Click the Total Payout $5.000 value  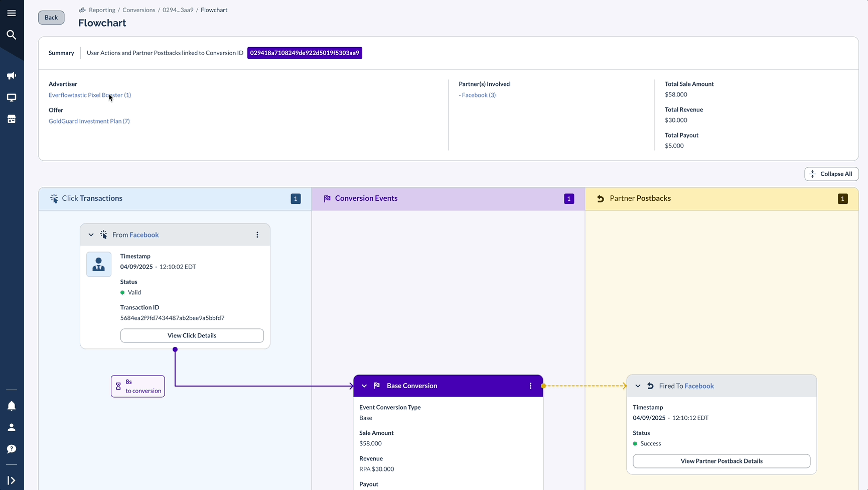point(674,146)
